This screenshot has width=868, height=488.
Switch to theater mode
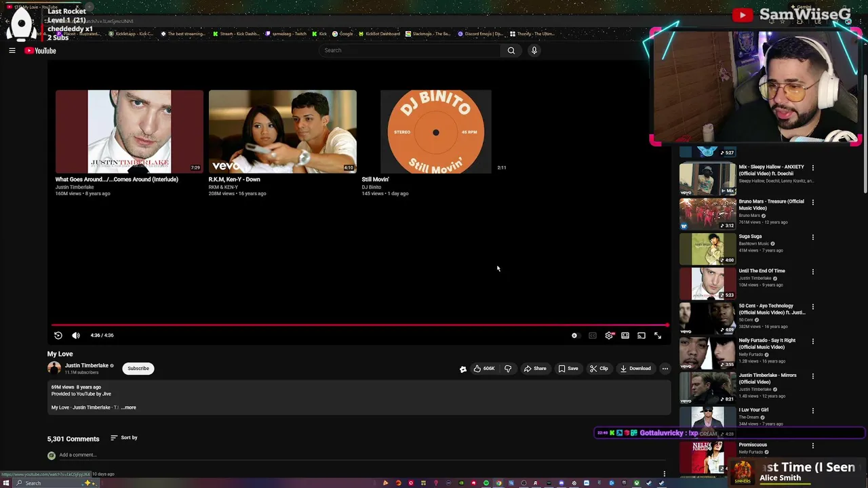pos(625,335)
